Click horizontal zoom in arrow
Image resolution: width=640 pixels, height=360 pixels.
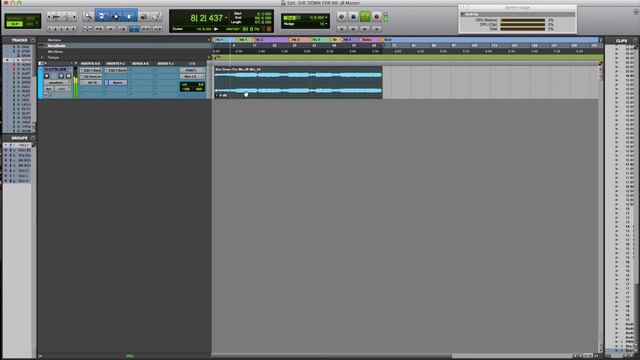(x=74, y=17)
